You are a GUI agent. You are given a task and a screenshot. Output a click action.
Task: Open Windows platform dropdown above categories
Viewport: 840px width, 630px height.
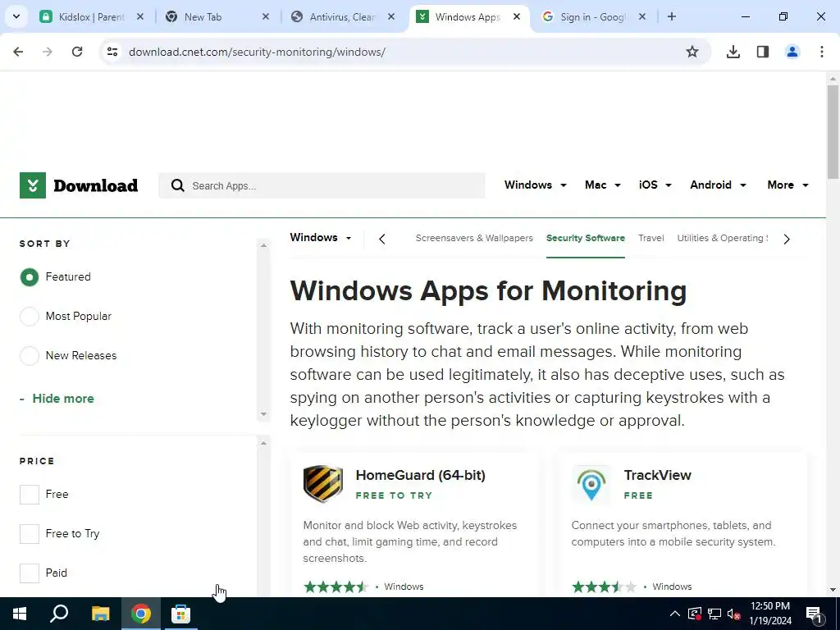click(321, 237)
